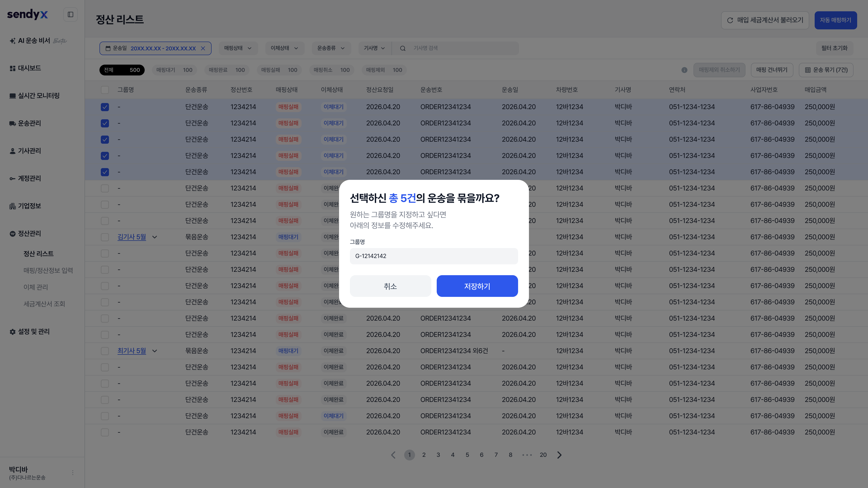This screenshot has width=868, height=488.
Task: Go to previous page arrow
Action: pyautogui.click(x=393, y=455)
